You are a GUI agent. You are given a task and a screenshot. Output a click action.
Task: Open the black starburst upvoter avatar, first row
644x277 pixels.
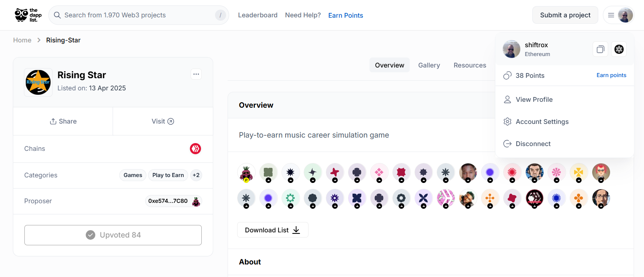coord(290,172)
